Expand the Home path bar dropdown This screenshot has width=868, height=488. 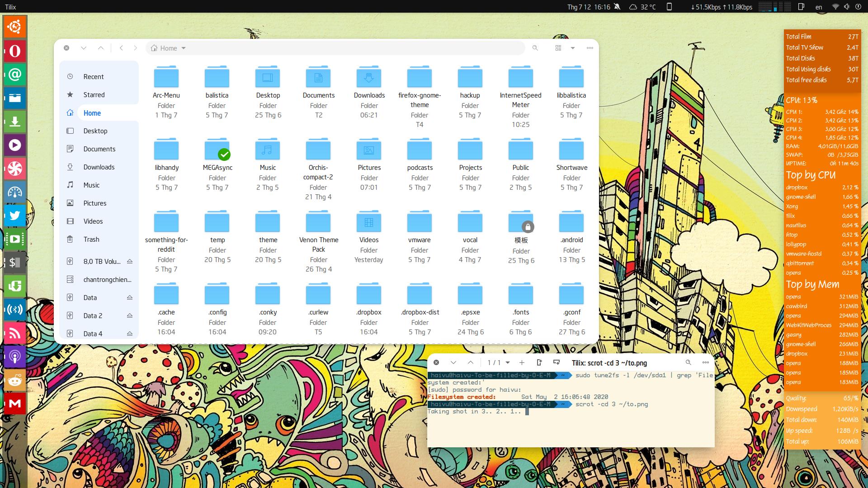click(x=184, y=48)
